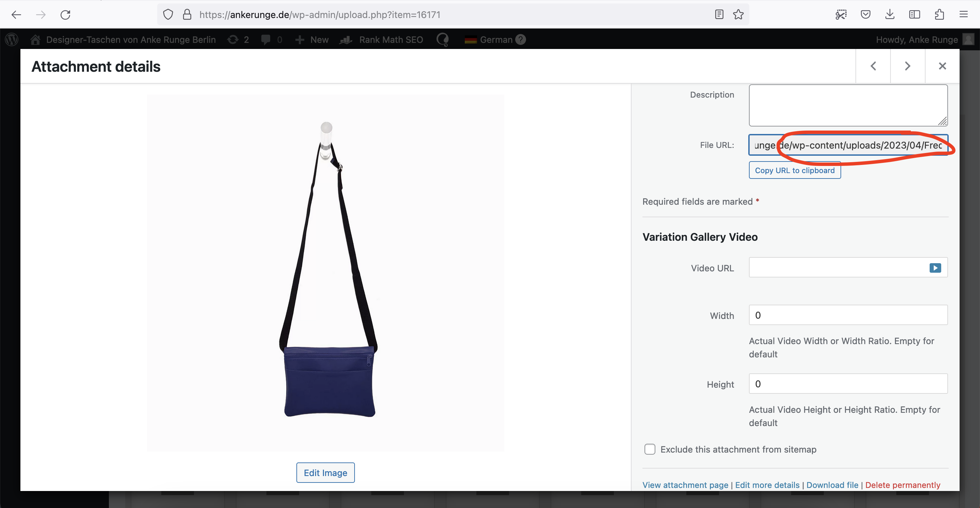Click the language help question mark
The image size is (980, 508).
click(521, 39)
